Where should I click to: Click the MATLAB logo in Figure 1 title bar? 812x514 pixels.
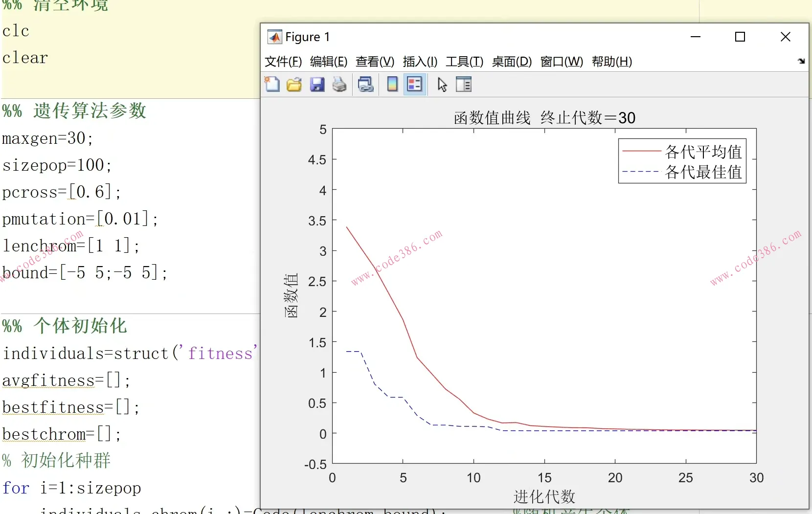coord(274,37)
